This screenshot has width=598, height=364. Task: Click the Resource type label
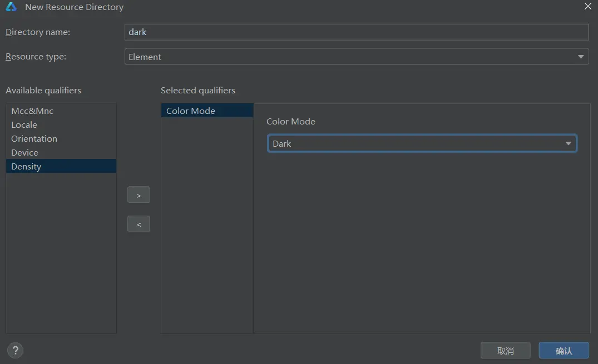(36, 57)
